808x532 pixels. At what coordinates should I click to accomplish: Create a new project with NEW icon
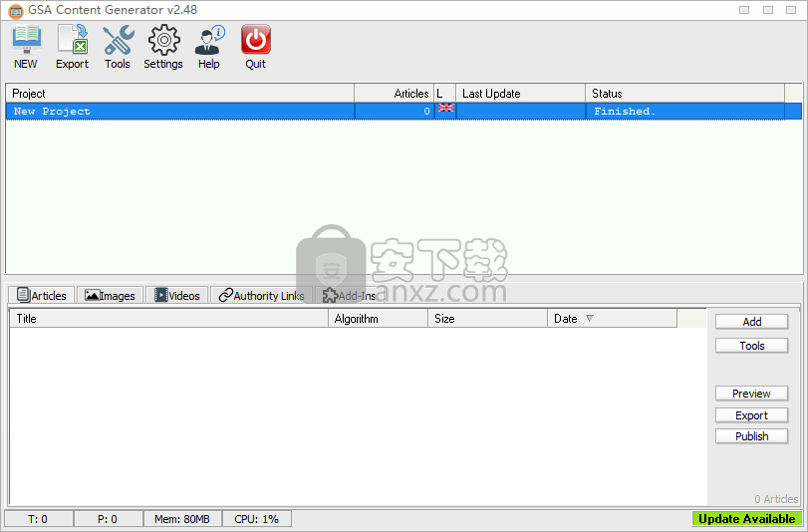point(26,47)
